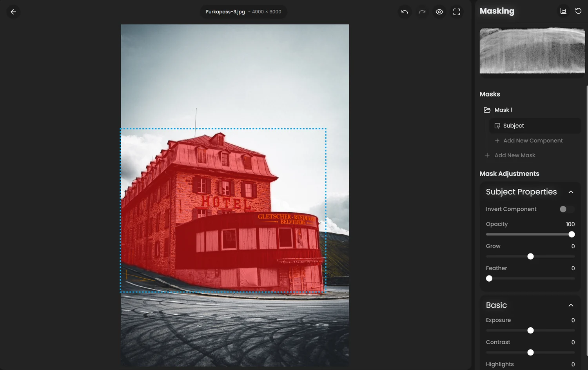
Task: Collapse the Basic section
Action: point(571,305)
